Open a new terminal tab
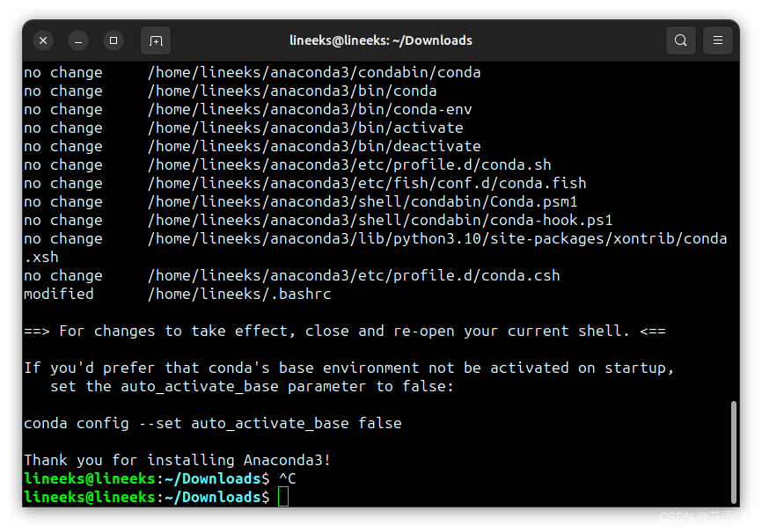Screen dimensions: 762x532 pos(155,40)
